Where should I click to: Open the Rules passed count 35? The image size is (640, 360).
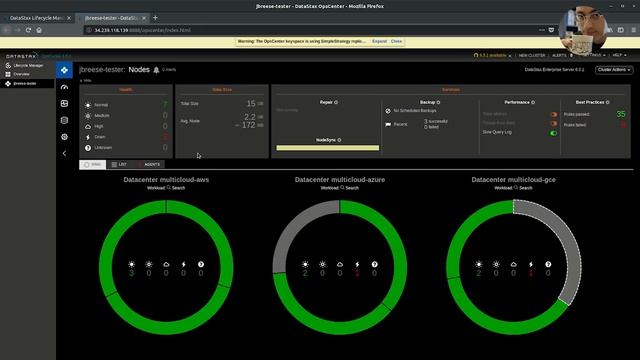tap(620, 114)
